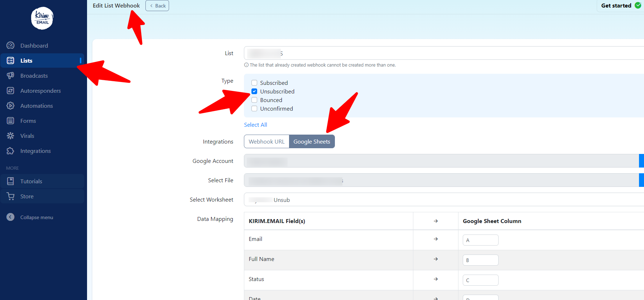Click the Tutorials book icon
Viewport: 644px width, 300px height.
tap(10, 181)
